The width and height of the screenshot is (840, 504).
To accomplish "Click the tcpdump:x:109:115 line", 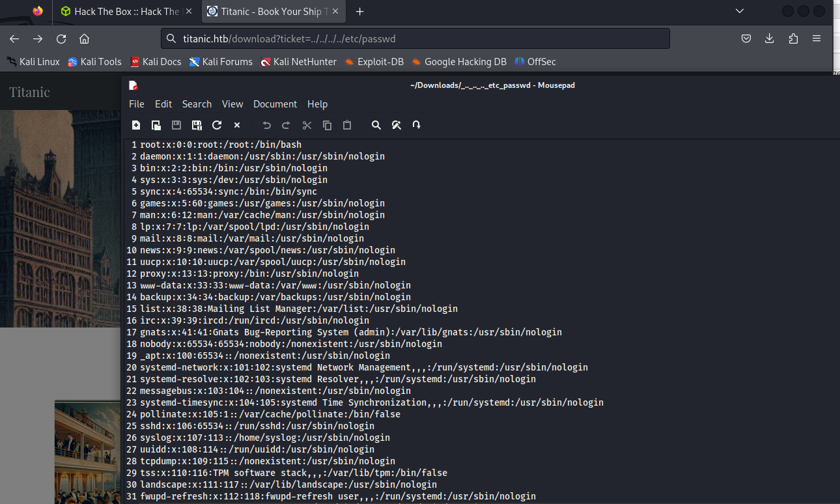I will point(268,461).
